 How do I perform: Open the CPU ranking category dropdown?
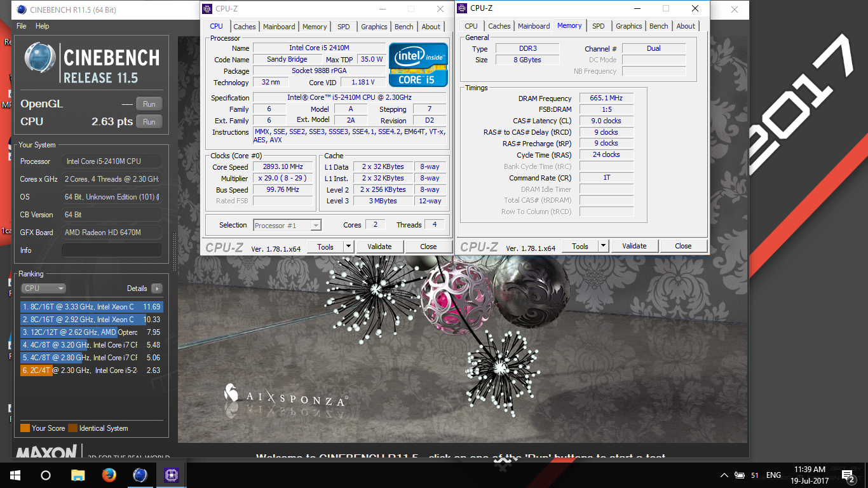point(43,288)
